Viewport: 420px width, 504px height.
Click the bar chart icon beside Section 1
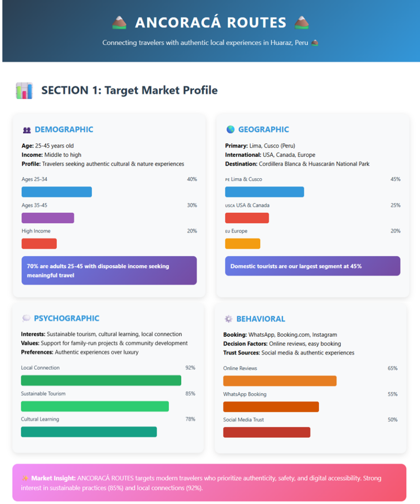(24, 91)
